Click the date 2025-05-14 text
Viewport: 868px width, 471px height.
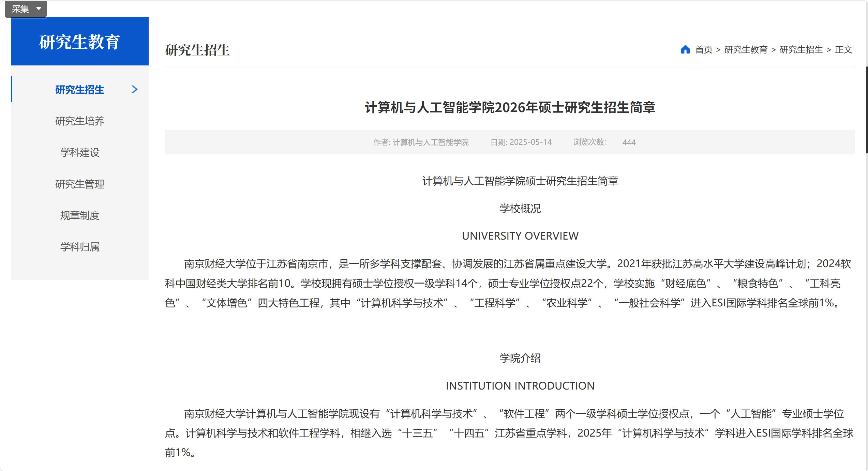[530, 142]
